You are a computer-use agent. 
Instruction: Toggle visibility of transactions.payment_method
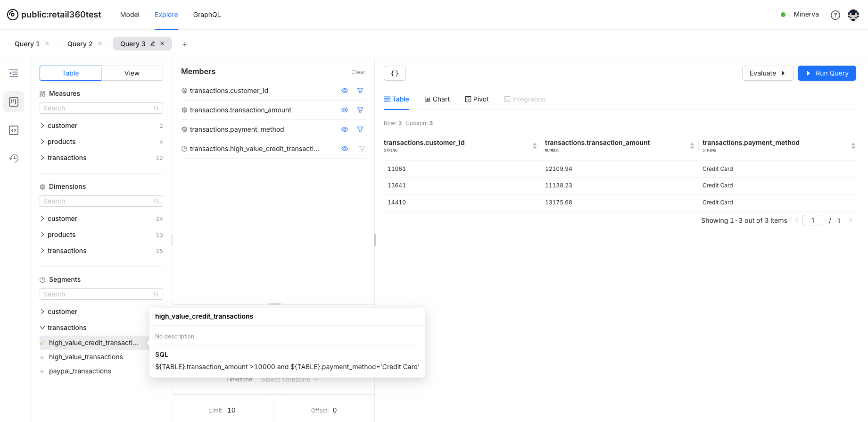pyautogui.click(x=345, y=129)
